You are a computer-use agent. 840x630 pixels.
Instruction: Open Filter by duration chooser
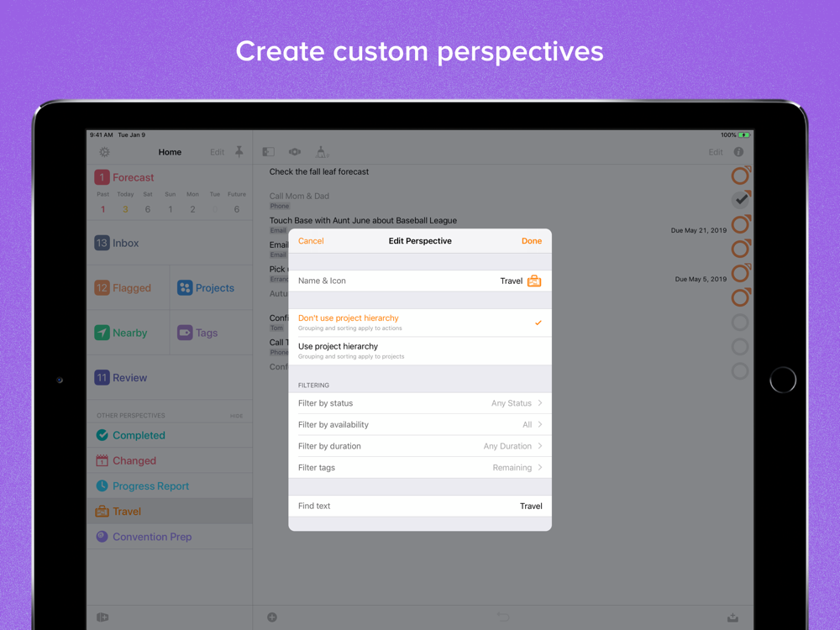[420, 446]
